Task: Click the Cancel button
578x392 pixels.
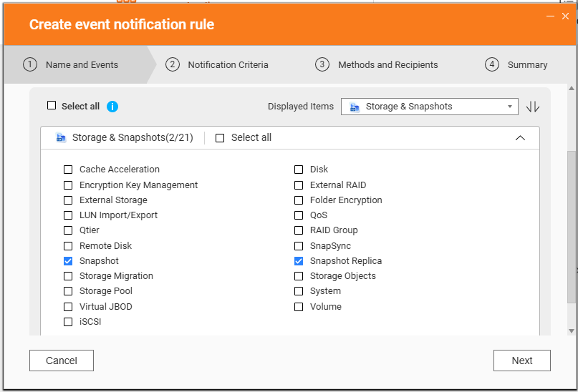Action: [62, 361]
